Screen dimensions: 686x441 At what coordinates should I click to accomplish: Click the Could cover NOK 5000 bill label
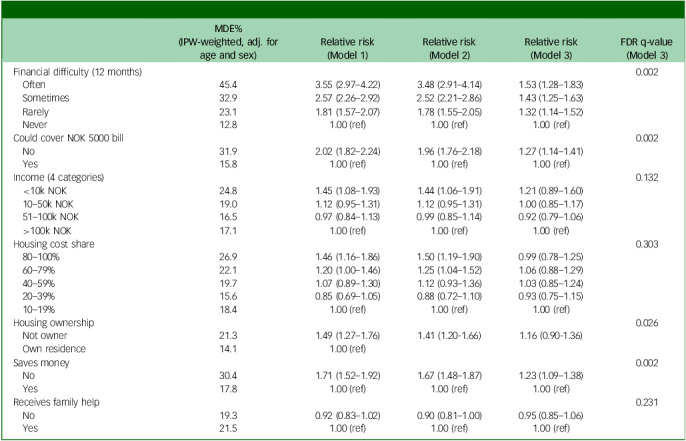[68, 138]
